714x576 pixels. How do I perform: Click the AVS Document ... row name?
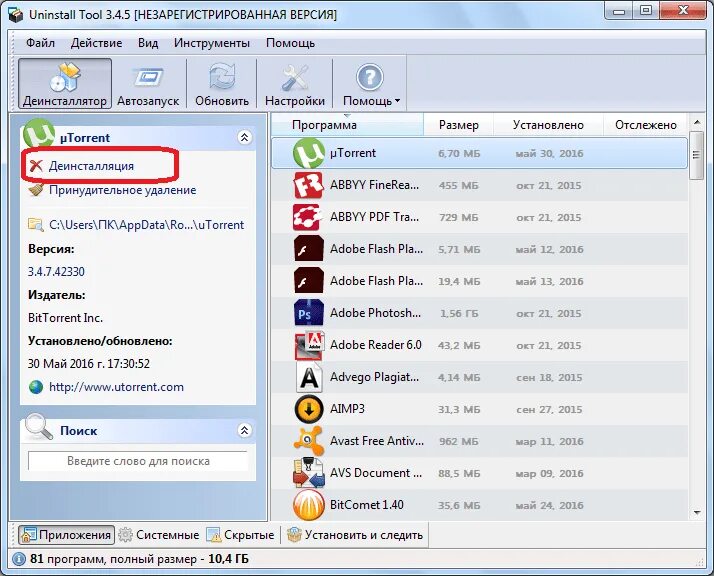click(376, 473)
